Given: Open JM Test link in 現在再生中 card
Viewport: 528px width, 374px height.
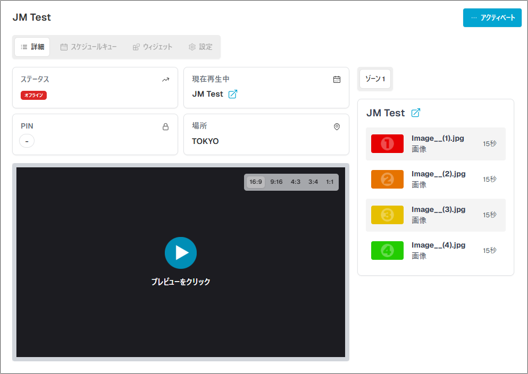Looking at the screenshot, I should 233,94.
